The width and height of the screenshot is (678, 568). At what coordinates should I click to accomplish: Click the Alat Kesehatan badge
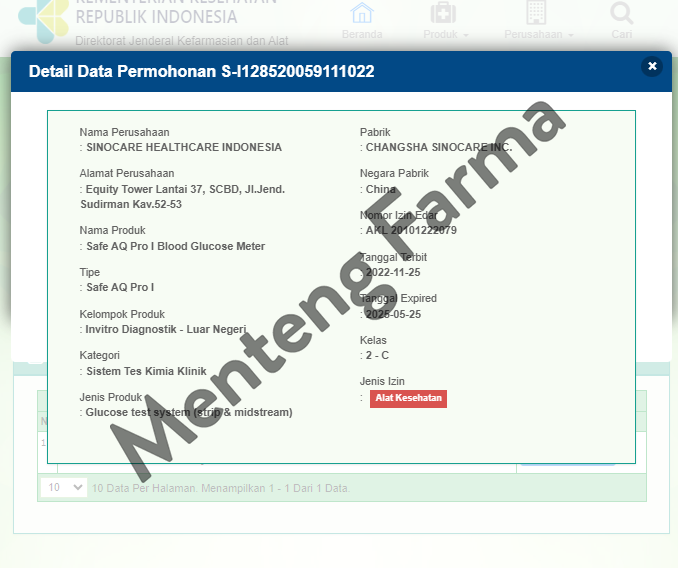coord(408,399)
